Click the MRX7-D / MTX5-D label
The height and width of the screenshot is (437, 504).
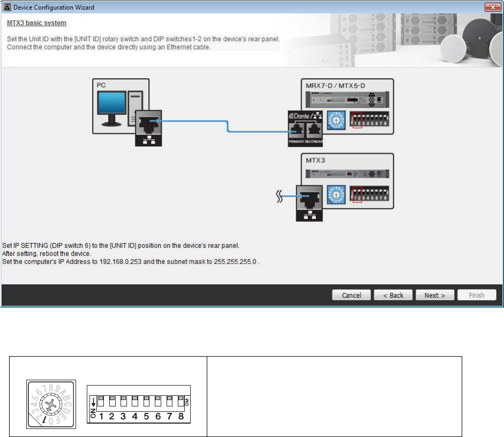click(x=335, y=86)
